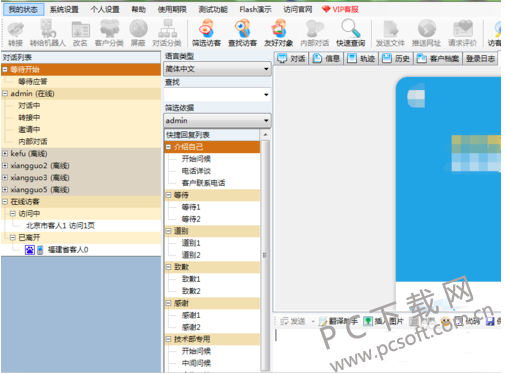This screenshot has width=506, height=374.
Task: Click the red diamond VIP客服 icon
Action: click(x=326, y=9)
